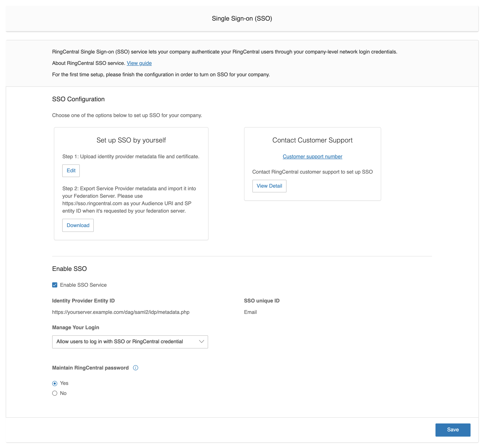Image resolution: width=485 pixels, height=448 pixels.
Task: Select Yes for Maintain RingCentral password
Action: tap(55, 383)
